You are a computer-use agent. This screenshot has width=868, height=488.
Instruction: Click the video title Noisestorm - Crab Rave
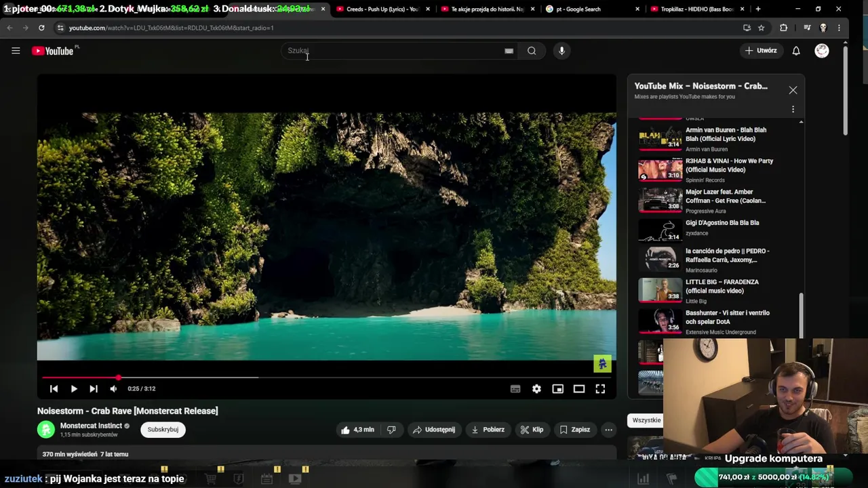(x=127, y=411)
